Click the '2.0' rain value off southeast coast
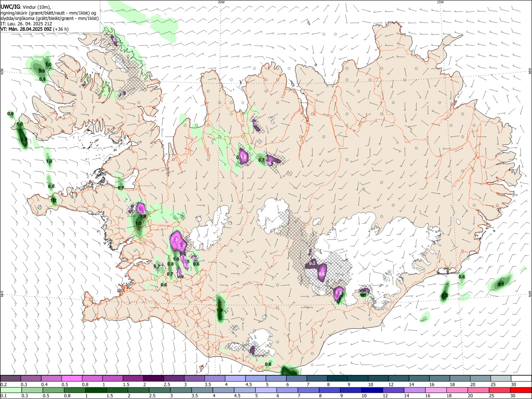 444,296
